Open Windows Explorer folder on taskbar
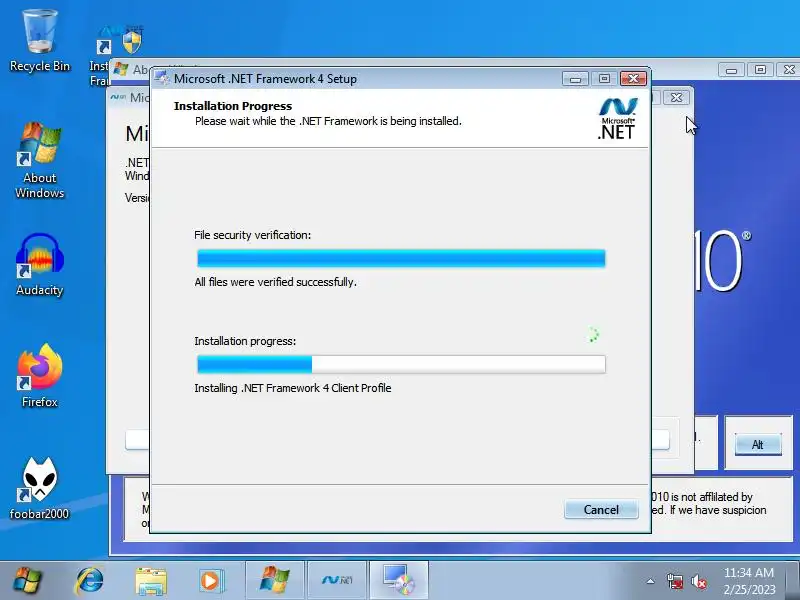 pos(151,581)
